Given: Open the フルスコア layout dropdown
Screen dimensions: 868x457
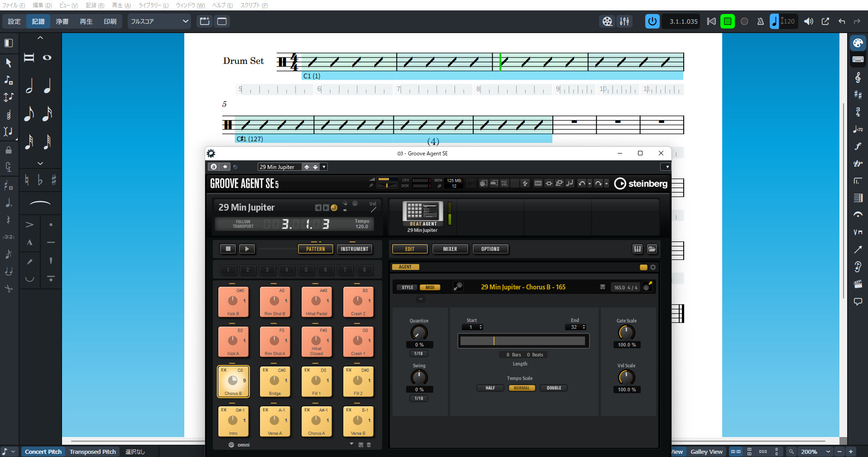Looking at the screenshot, I should pyautogui.click(x=159, y=21).
